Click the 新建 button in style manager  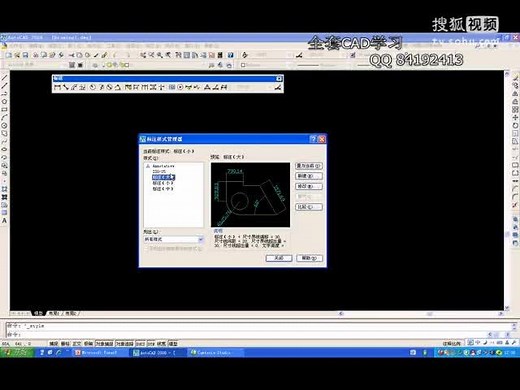point(309,176)
